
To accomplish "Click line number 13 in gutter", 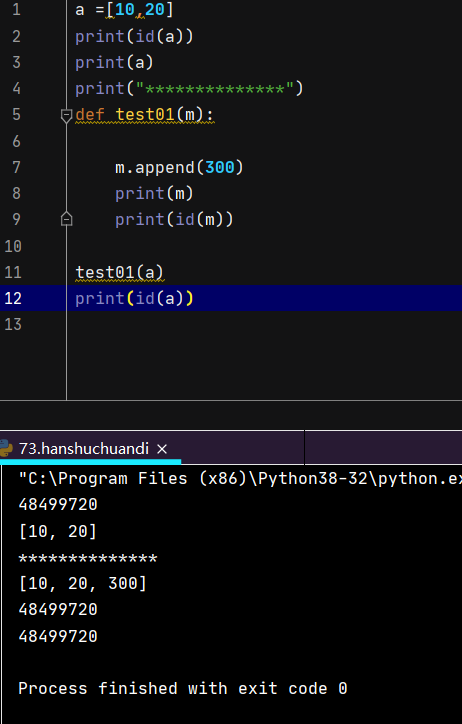I will coord(13,324).
